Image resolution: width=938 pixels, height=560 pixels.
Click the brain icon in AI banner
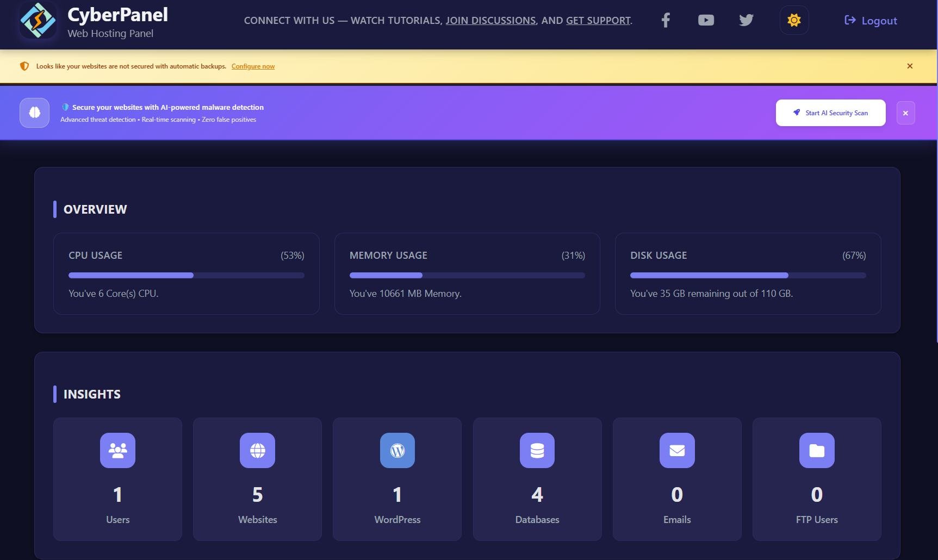point(35,113)
